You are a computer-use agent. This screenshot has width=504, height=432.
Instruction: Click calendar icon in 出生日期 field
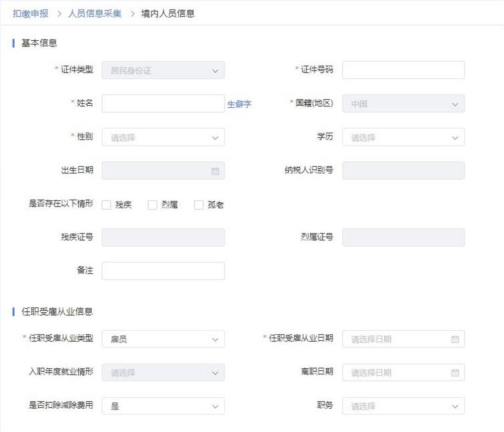pyautogui.click(x=215, y=171)
